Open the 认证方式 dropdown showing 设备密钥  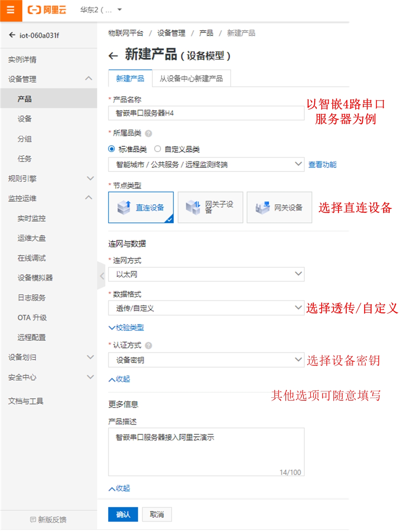pos(206,360)
